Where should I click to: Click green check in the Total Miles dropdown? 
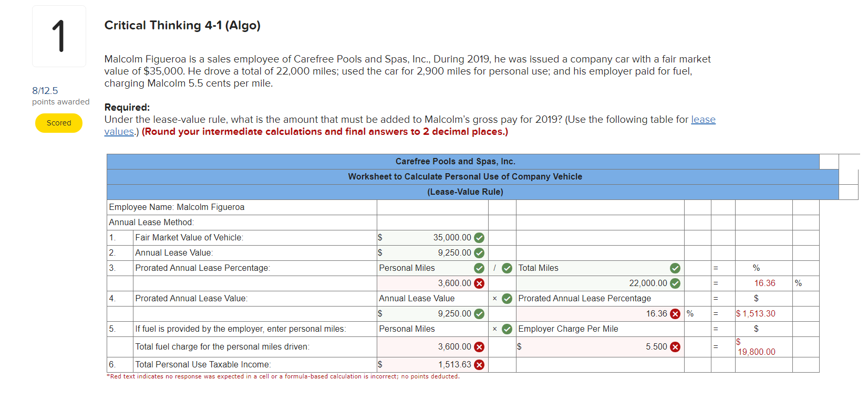675,268
